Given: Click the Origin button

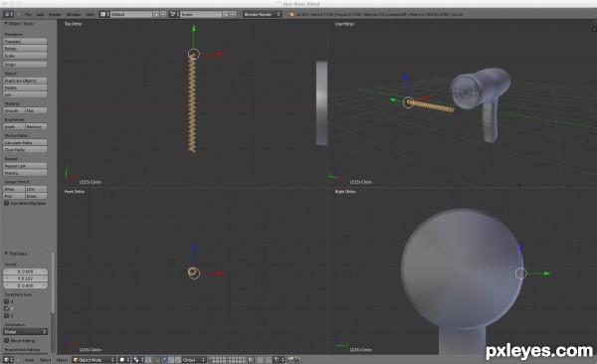Looking at the screenshot, I should click(25, 65).
